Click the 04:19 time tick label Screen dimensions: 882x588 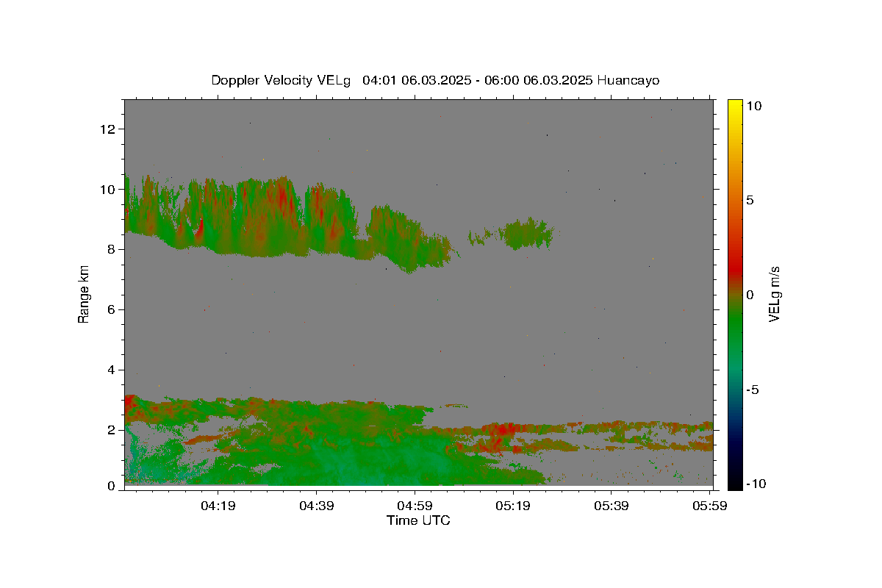click(x=218, y=506)
